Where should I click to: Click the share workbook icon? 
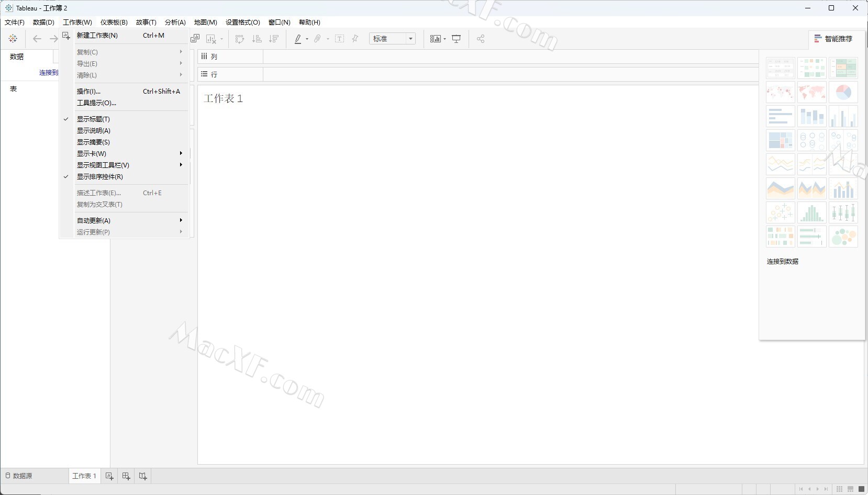tap(481, 39)
